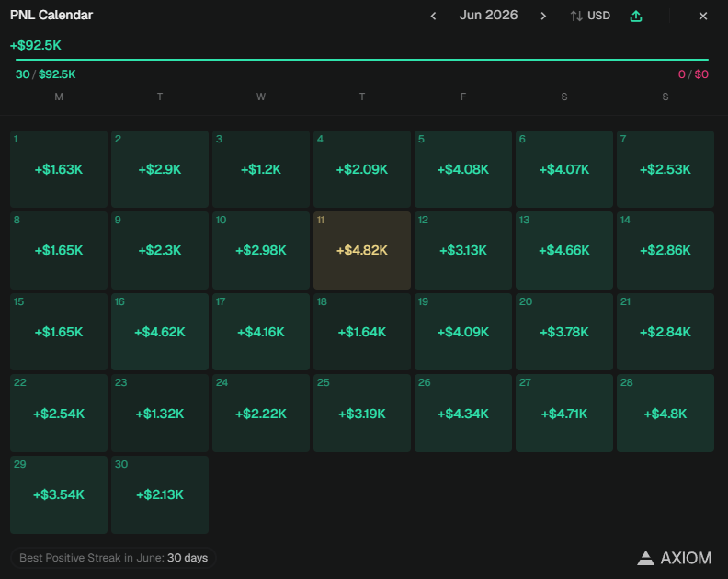Click the 0 / $0 losing days stat
The image size is (728, 579).
(x=693, y=74)
